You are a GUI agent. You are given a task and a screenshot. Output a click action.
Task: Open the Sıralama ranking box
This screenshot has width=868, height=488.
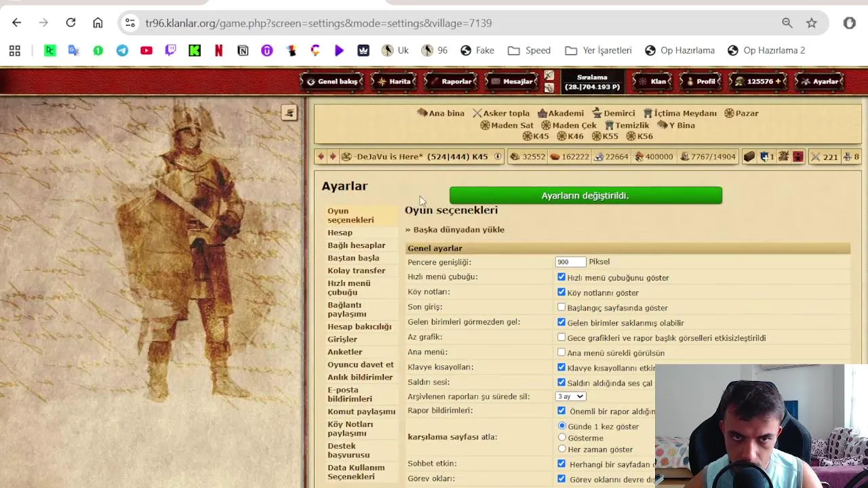pos(592,82)
